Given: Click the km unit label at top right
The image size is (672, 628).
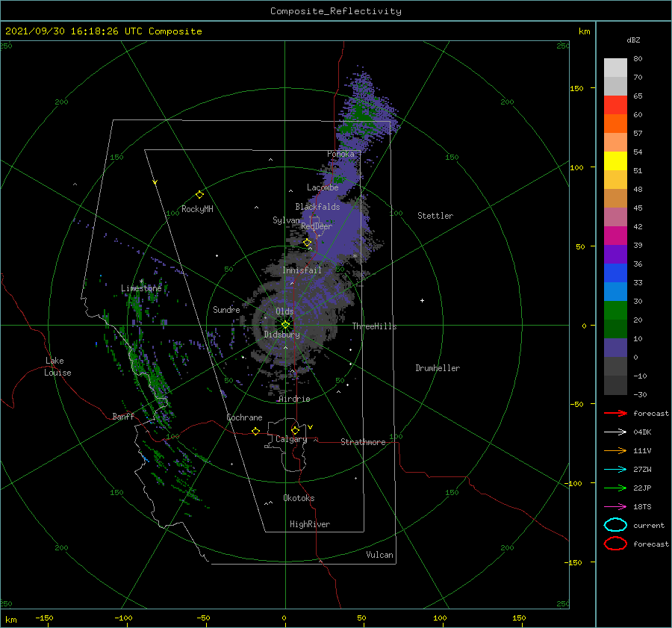Looking at the screenshot, I should [x=584, y=31].
